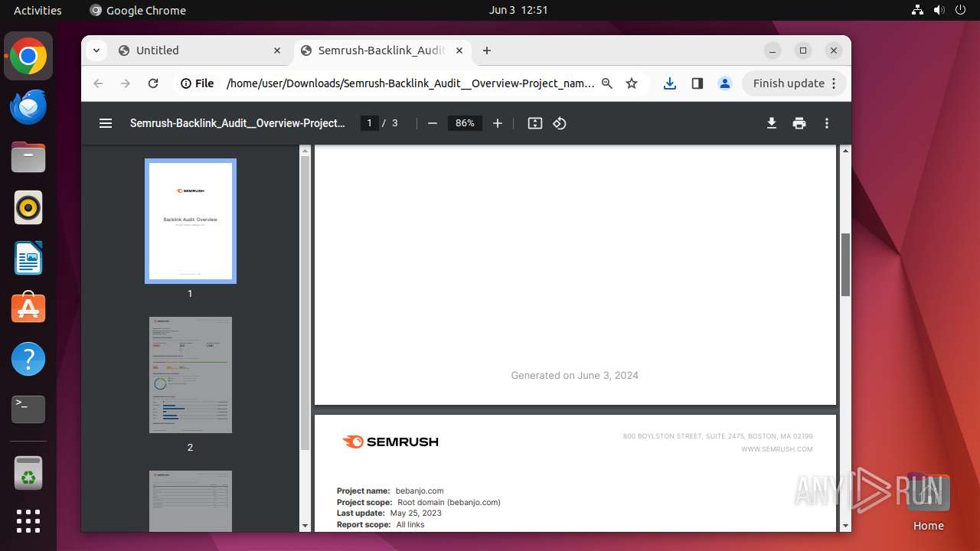This screenshot has height=551, width=980.
Task: Open Terminal from the dock
Action: tap(28, 409)
